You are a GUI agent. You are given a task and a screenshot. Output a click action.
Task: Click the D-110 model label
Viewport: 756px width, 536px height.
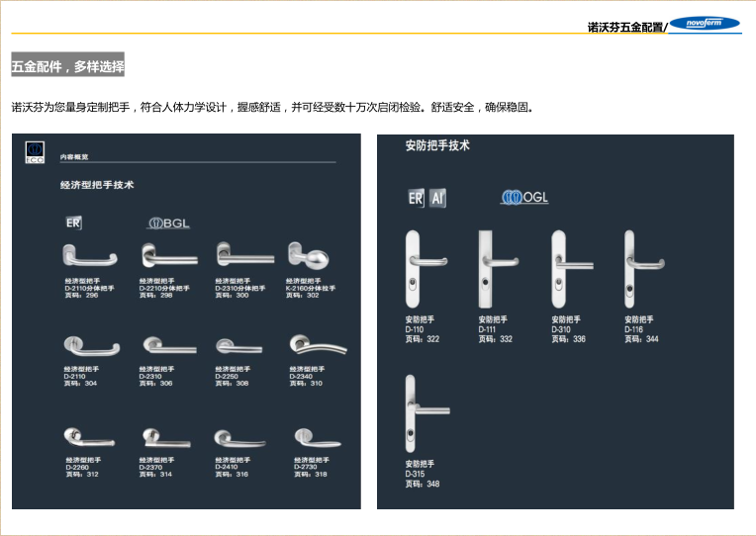(415, 329)
